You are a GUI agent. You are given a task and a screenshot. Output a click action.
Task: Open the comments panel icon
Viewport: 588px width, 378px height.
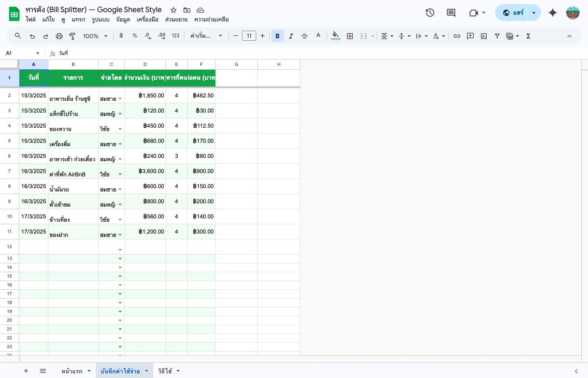tap(451, 13)
